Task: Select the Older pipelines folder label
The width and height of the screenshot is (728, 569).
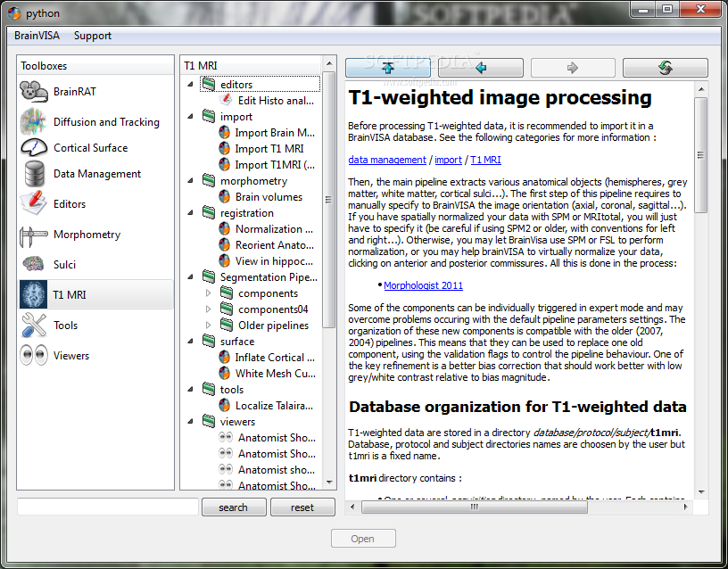Action: [274, 326]
